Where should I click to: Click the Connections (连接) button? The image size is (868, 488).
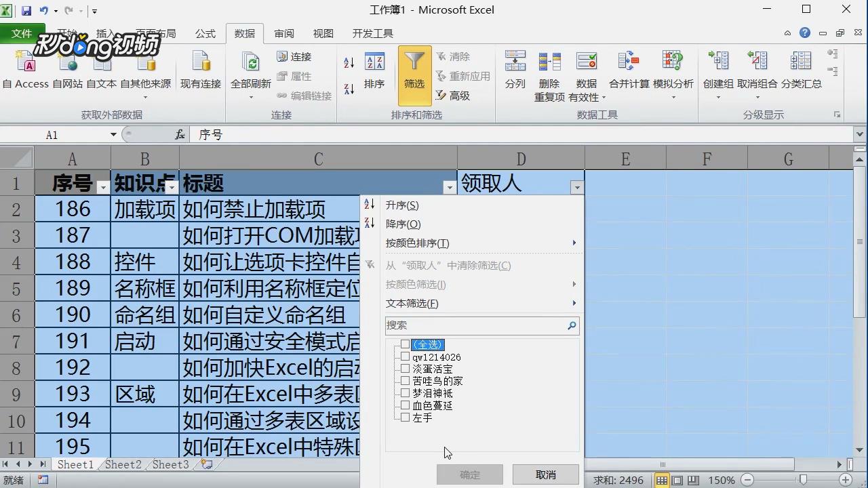(294, 57)
